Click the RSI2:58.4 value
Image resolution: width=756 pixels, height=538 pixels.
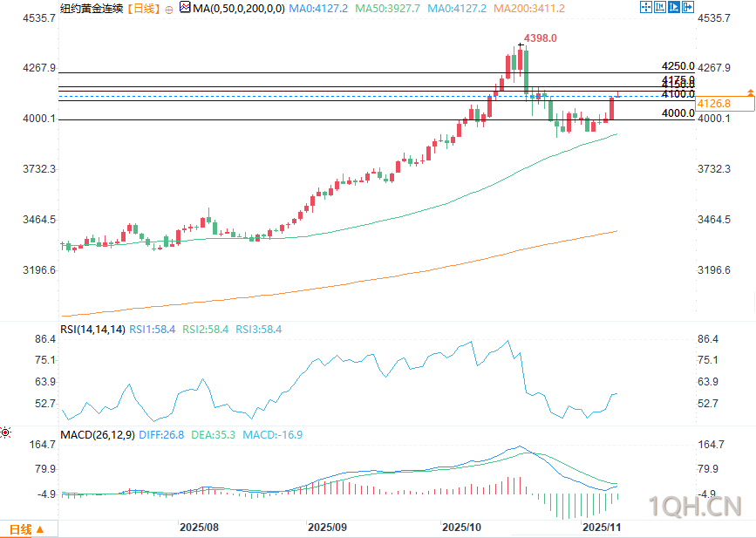tap(206, 330)
